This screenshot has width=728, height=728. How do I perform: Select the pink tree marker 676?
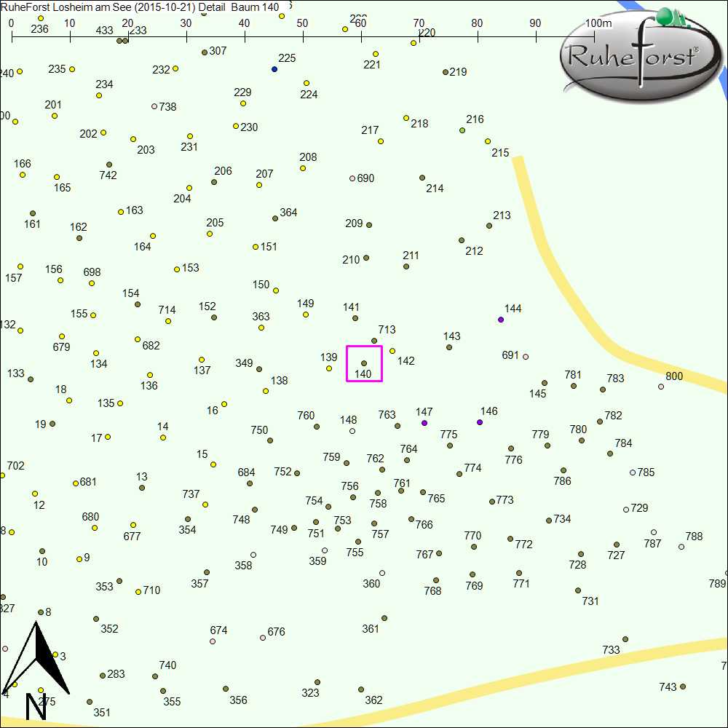(262, 638)
